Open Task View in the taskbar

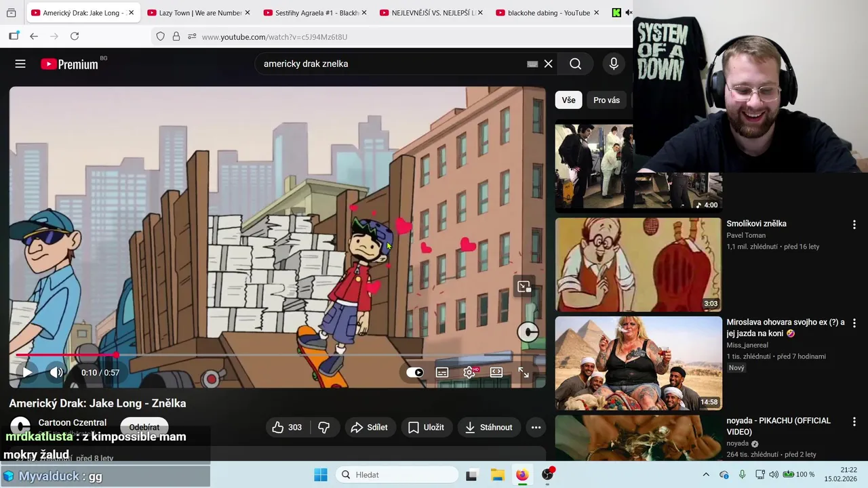[x=471, y=474]
